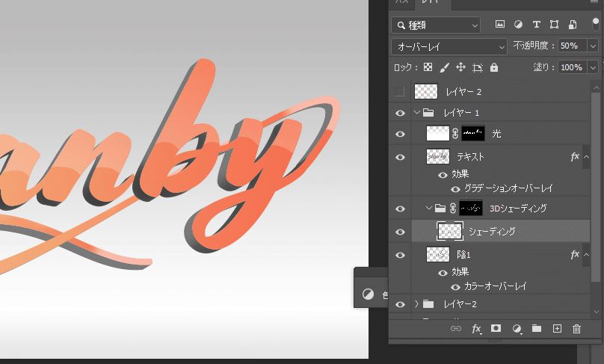The height and width of the screenshot is (364, 604).
Task: Expand the レイヤー2 group
Action: pyautogui.click(x=416, y=304)
